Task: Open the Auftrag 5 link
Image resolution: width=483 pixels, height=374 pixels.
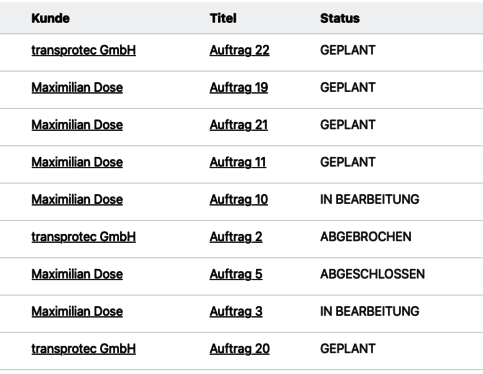Action: pyautogui.click(x=236, y=274)
